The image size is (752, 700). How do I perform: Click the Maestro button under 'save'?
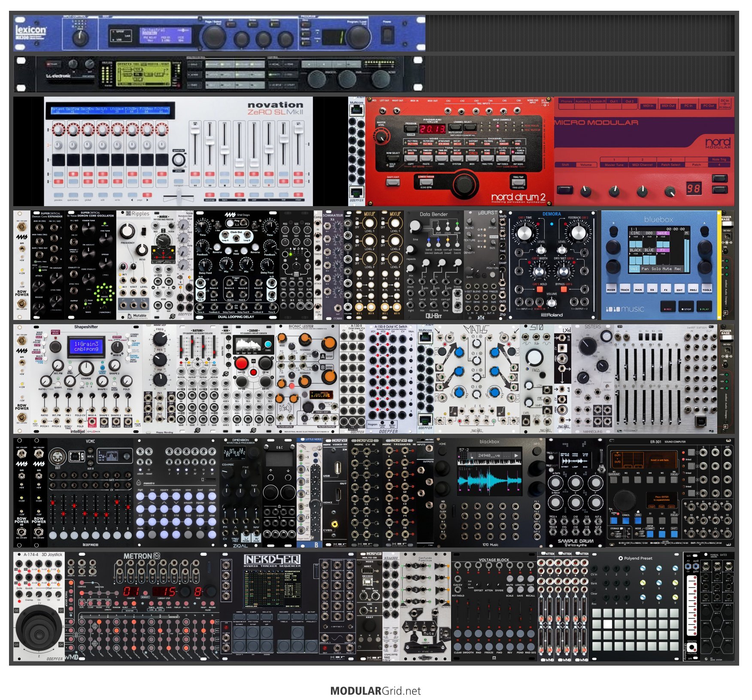pos(188,497)
